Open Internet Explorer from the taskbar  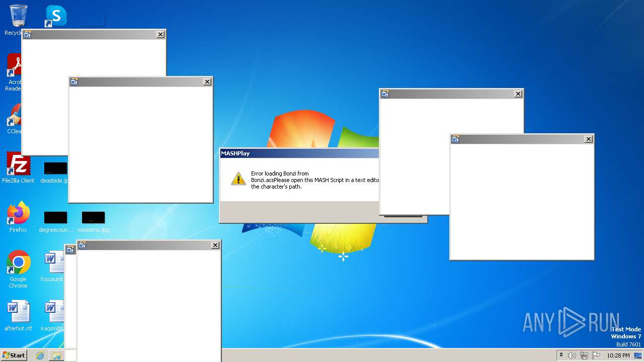(x=40, y=355)
